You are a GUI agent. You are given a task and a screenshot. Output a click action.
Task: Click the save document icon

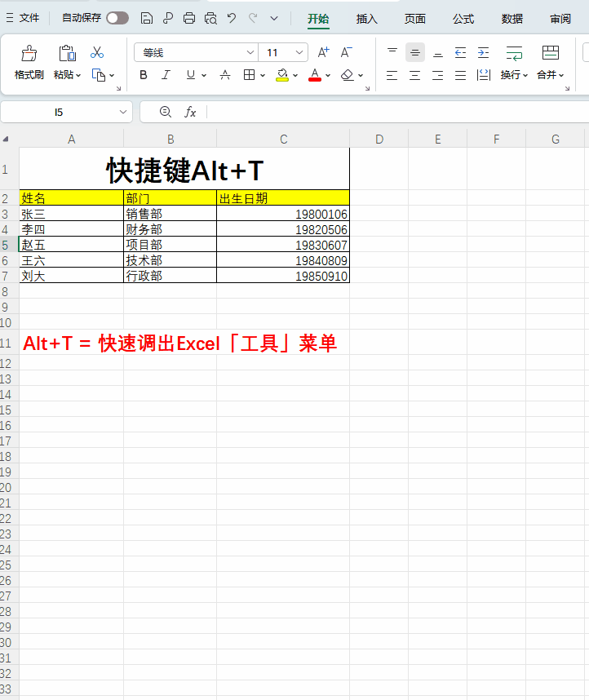pos(147,18)
